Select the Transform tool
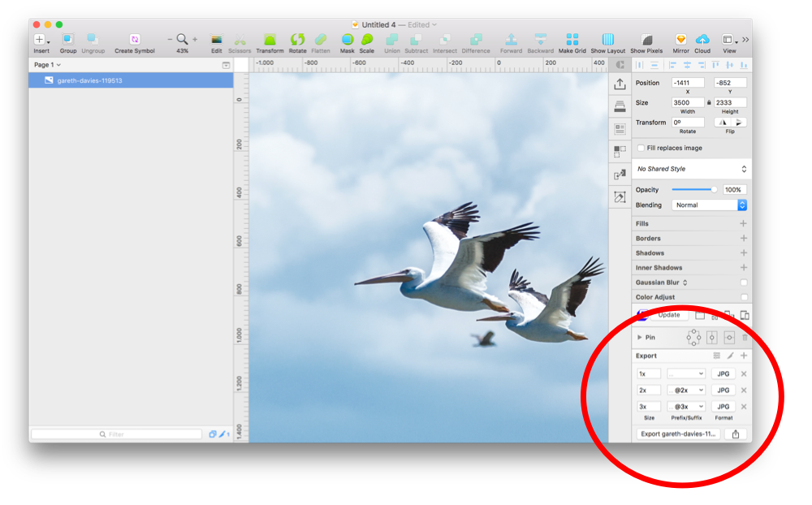 tap(270, 39)
